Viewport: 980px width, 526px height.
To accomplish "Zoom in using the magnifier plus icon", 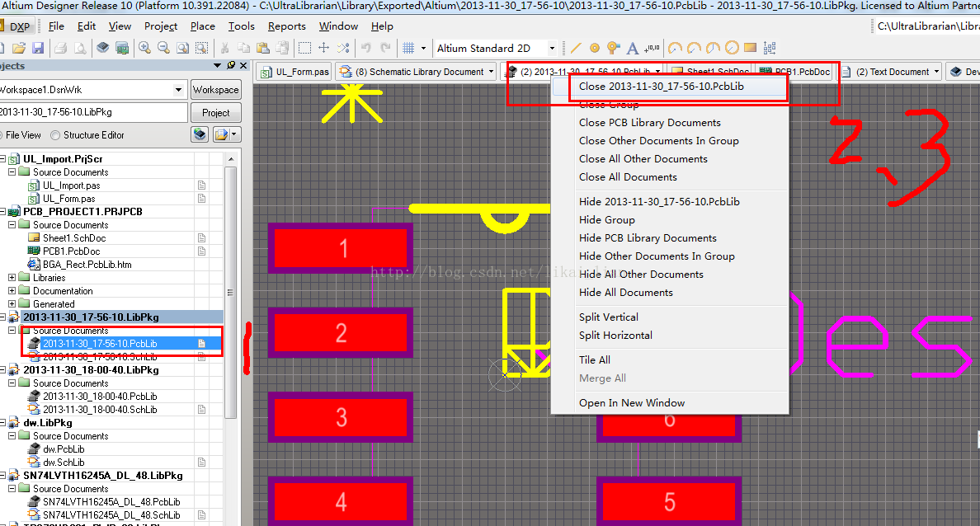I will 144,48.
